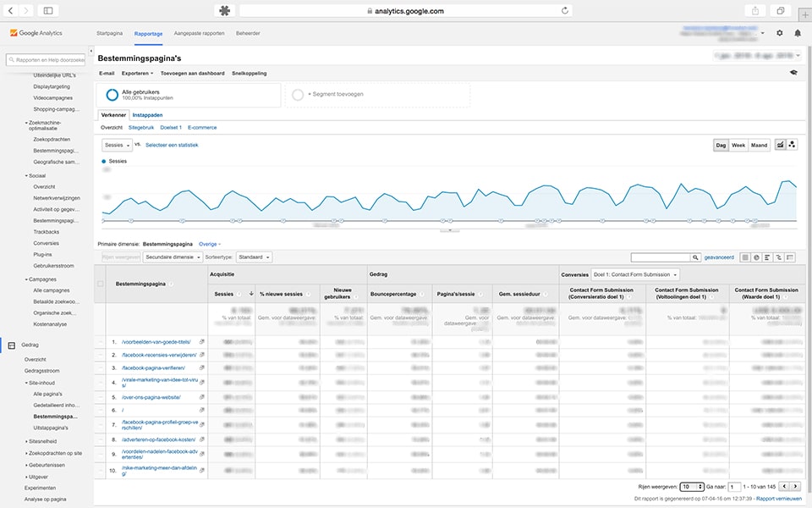Open the Secundaire dimensie dropdown

point(173,257)
